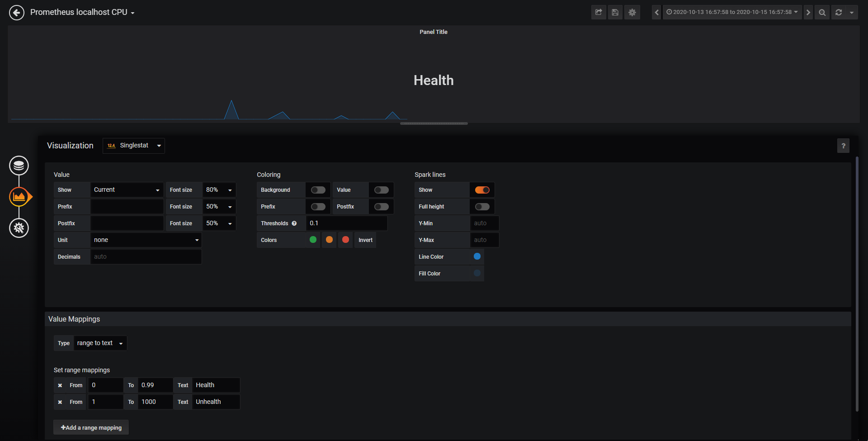This screenshot has height=441, width=868.
Task: Click the editor vertical scrollbar
Action: point(857,284)
